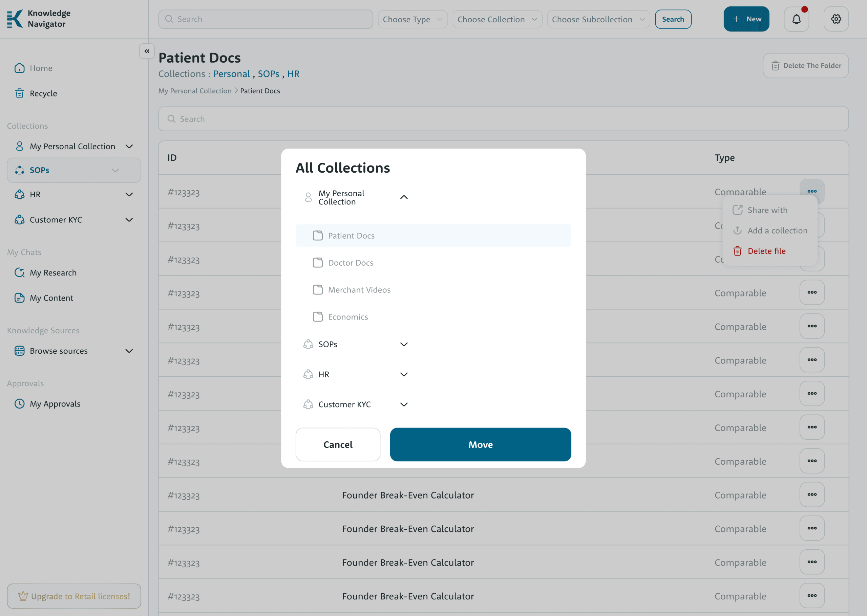
Task: Select Doctor Docs folder in dialog
Action: tap(350, 263)
